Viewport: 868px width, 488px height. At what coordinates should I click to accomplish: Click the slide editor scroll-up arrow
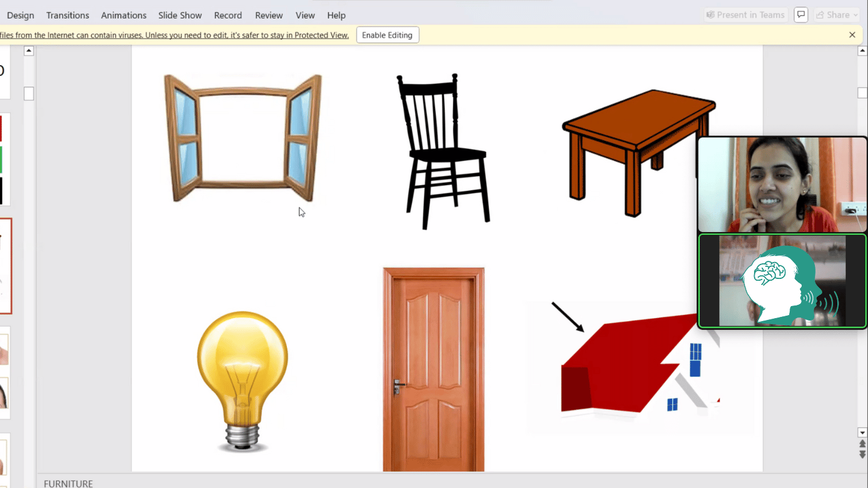click(862, 51)
